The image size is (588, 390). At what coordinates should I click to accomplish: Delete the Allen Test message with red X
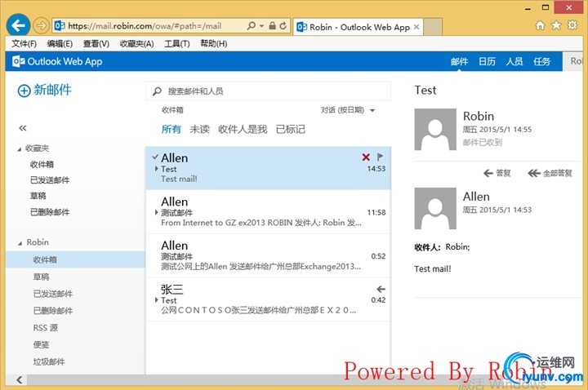coord(366,157)
